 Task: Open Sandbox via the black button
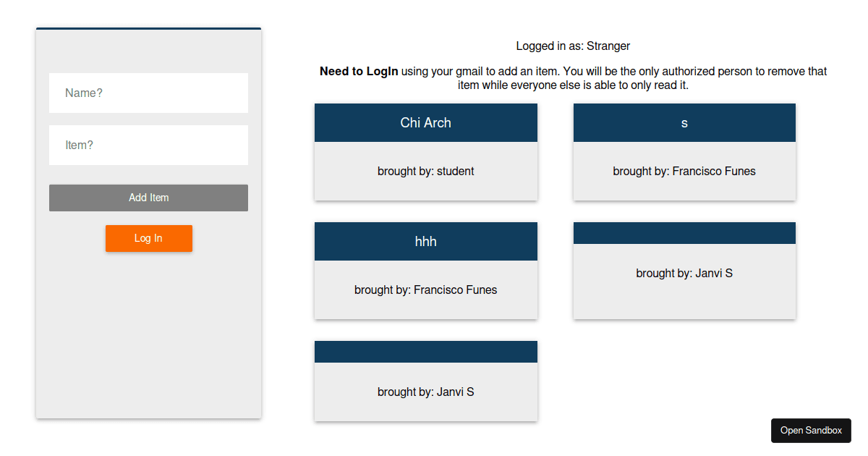pos(811,431)
